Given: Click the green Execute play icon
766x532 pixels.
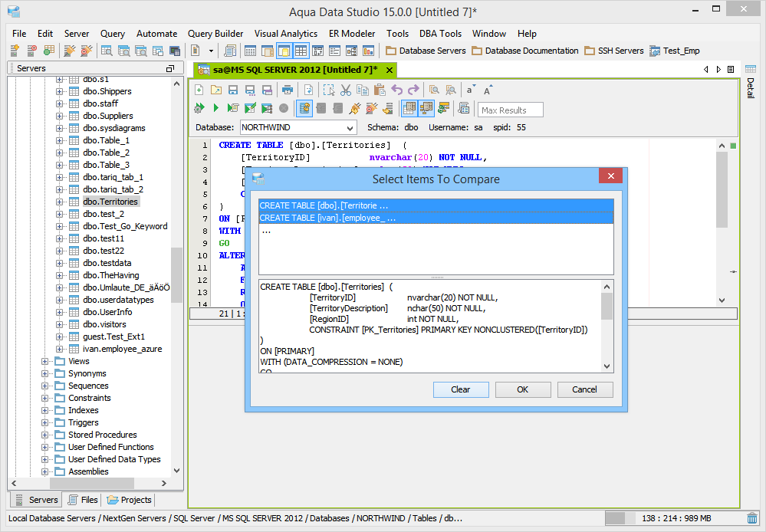Looking at the screenshot, I should coord(216,108).
